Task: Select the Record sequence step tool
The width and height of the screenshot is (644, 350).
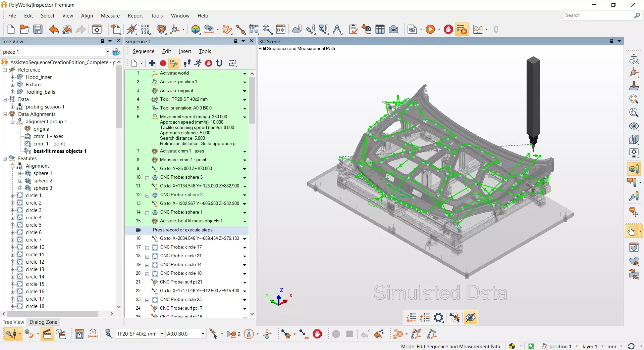Action: pos(163,63)
